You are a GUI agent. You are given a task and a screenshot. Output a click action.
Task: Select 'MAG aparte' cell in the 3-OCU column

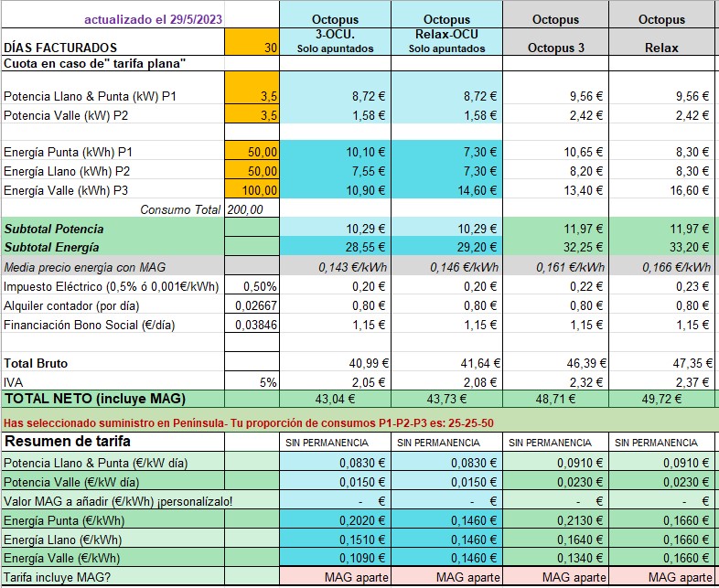coord(335,576)
